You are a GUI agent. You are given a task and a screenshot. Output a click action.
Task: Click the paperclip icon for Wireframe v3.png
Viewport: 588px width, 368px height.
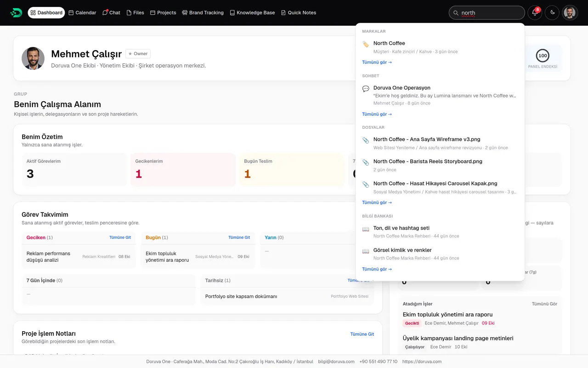(x=366, y=140)
